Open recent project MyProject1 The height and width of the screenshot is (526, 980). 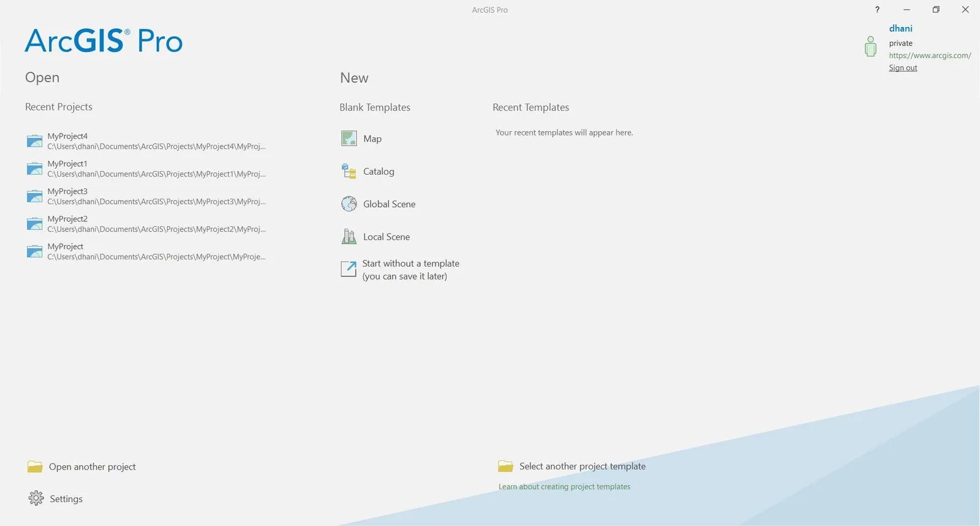coord(146,169)
